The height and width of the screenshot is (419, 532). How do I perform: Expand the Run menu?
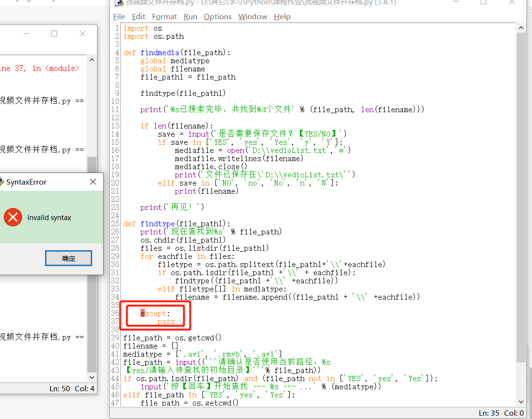click(x=190, y=17)
